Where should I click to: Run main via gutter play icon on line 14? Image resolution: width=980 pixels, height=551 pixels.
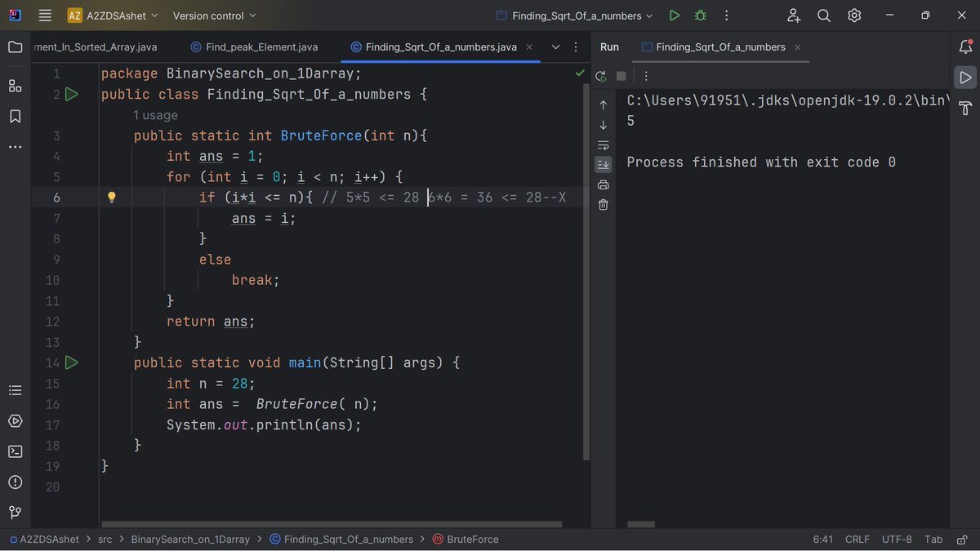[x=72, y=362]
